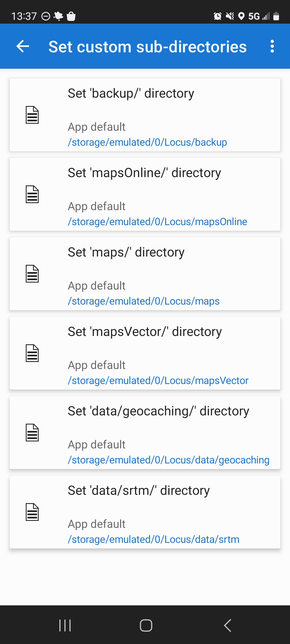Select Set 'data/geocaching/' directory entry
Image resolution: width=290 pixels, height=644 pixels.
[158, 411]
